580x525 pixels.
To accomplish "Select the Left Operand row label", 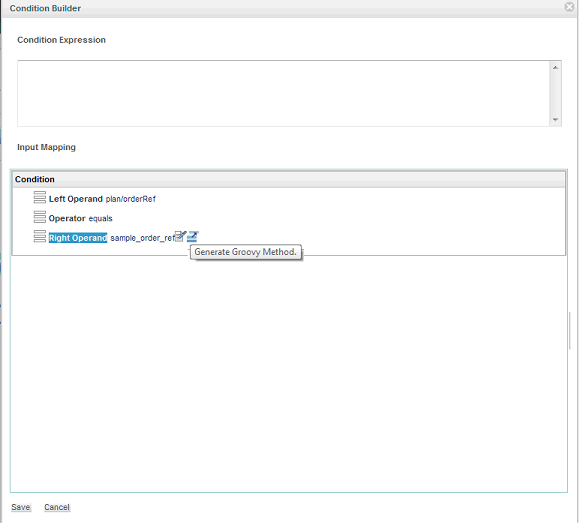I will [x=75, y=199].
